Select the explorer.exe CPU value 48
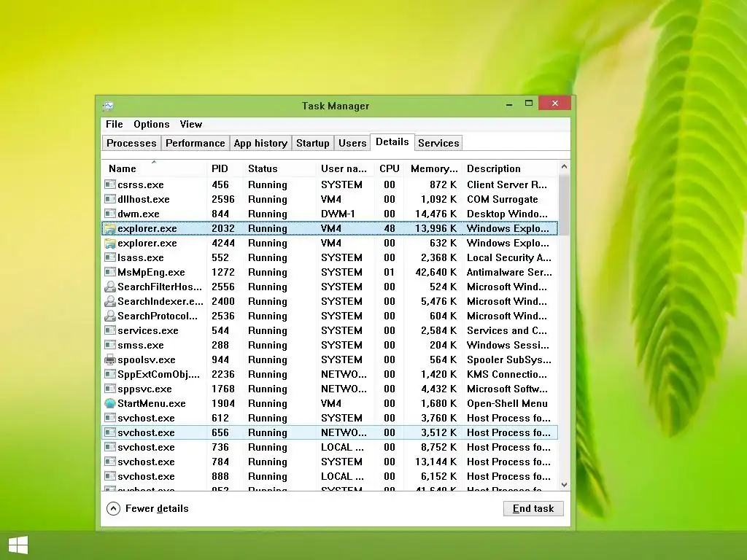Image resolution: width=747 pixels, height=560 pixels. tap(390, 228)
